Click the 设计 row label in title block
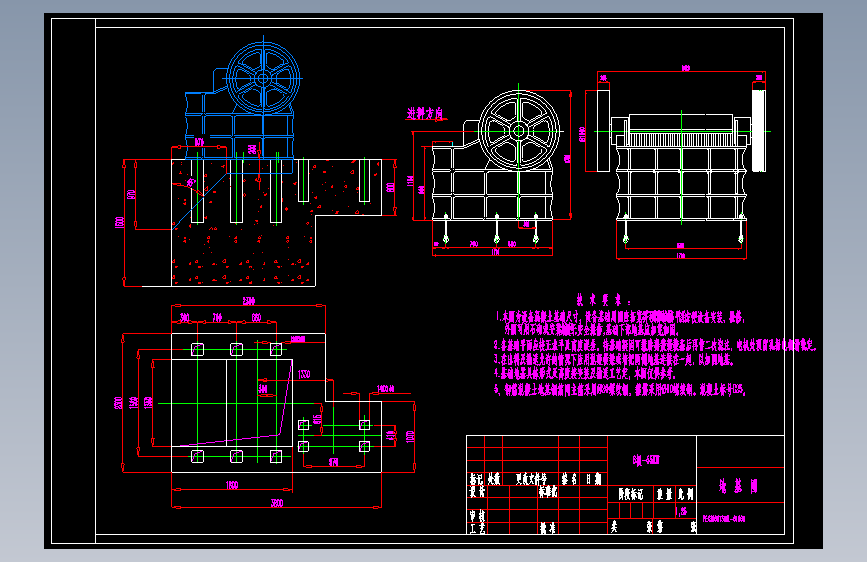Image resolution: width=867 pixels, height=562 pixels. pyautogui.click(x=477, y=492)
